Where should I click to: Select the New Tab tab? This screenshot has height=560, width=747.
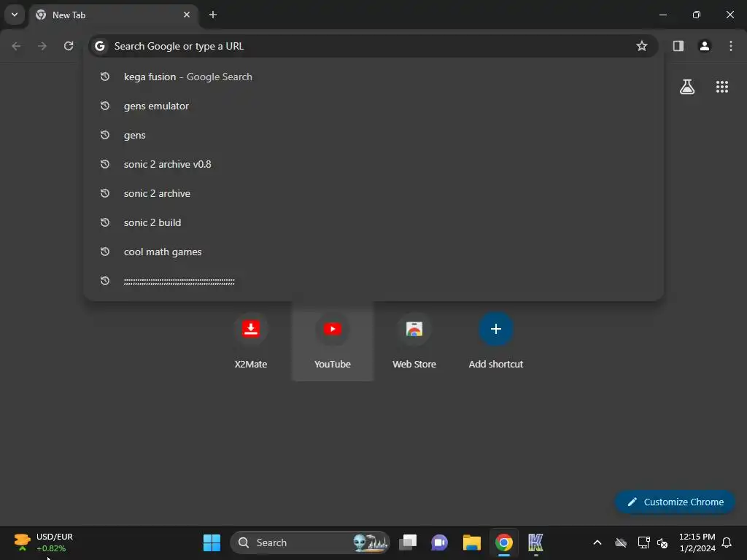pos(114,15)
